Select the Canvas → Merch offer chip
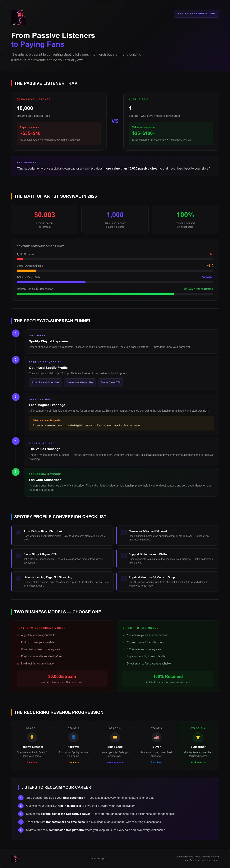 pos(80,382)
